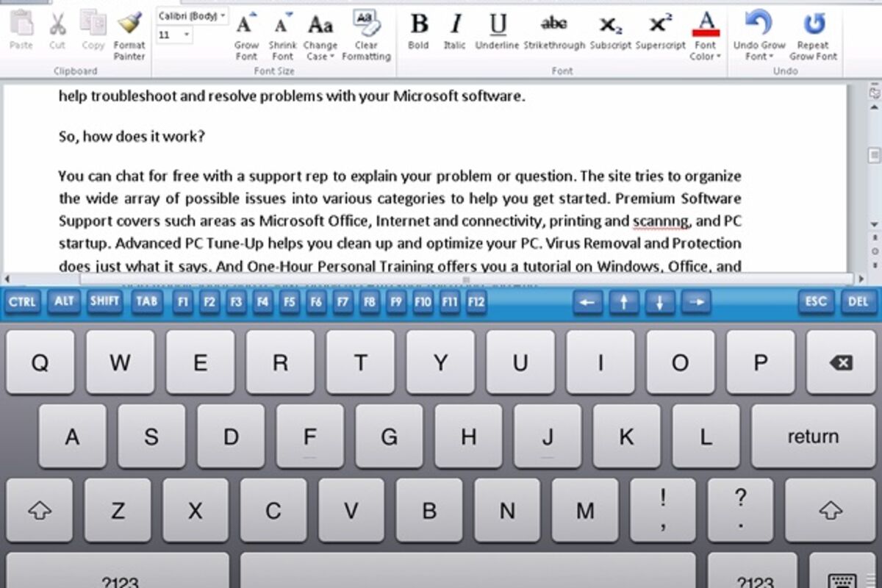Toggle Italic formatting

pos(455,26)
